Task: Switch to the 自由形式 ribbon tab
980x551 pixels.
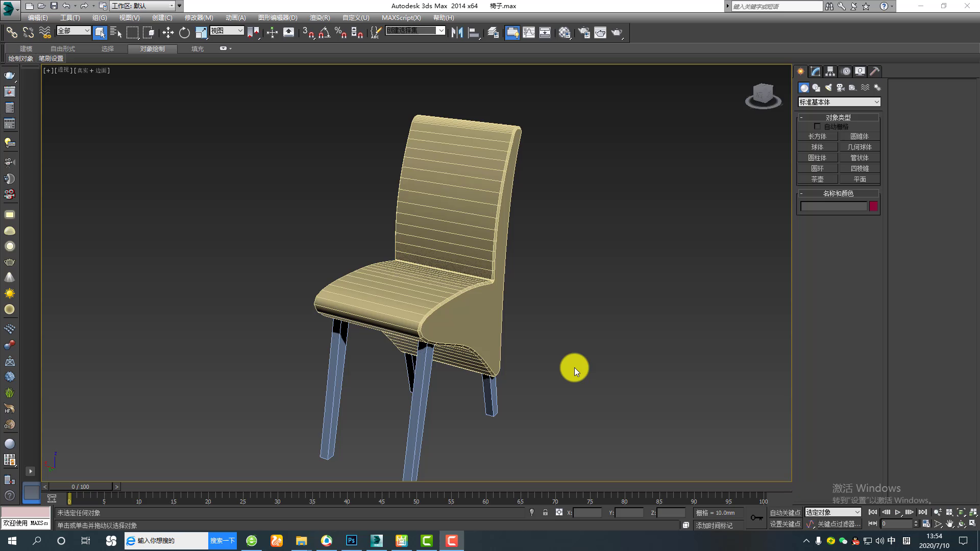Action: coord(63,49)
